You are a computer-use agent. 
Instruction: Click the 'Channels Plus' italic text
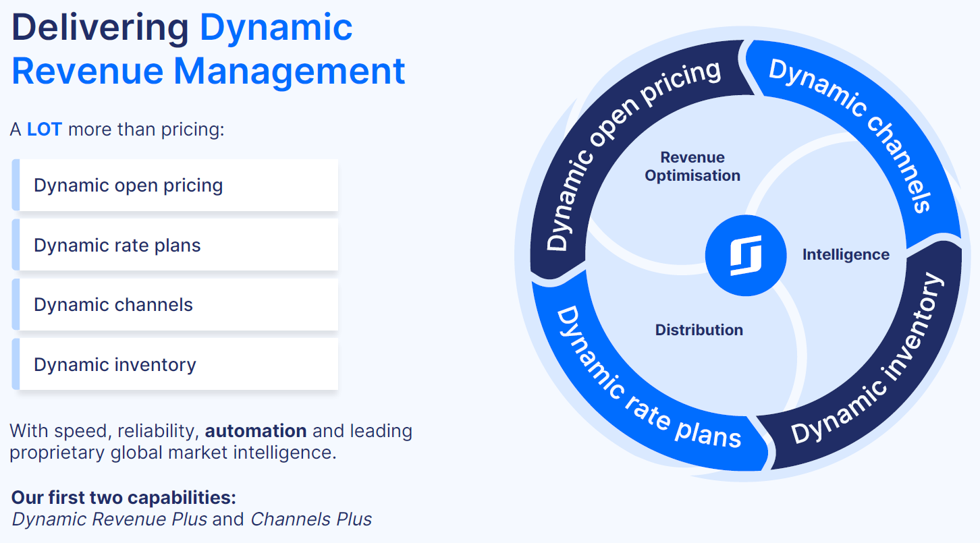tap(311, 519)
